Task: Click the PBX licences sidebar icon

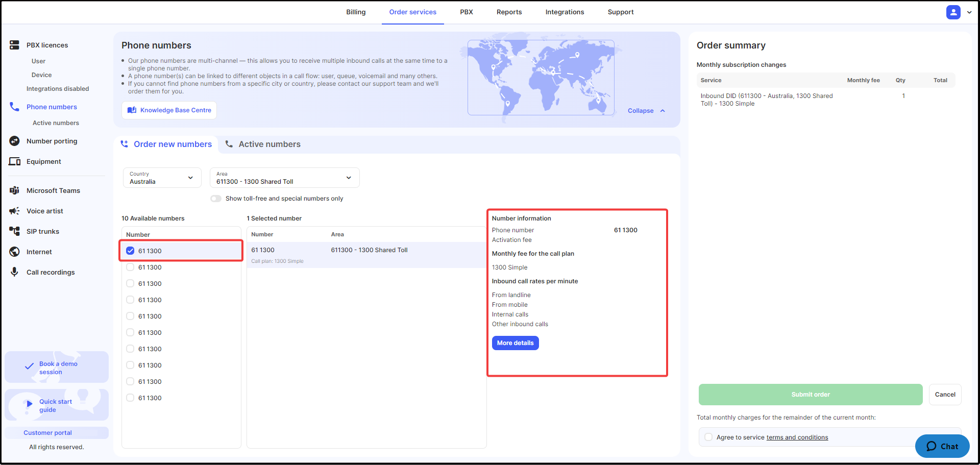Action: 14,45
